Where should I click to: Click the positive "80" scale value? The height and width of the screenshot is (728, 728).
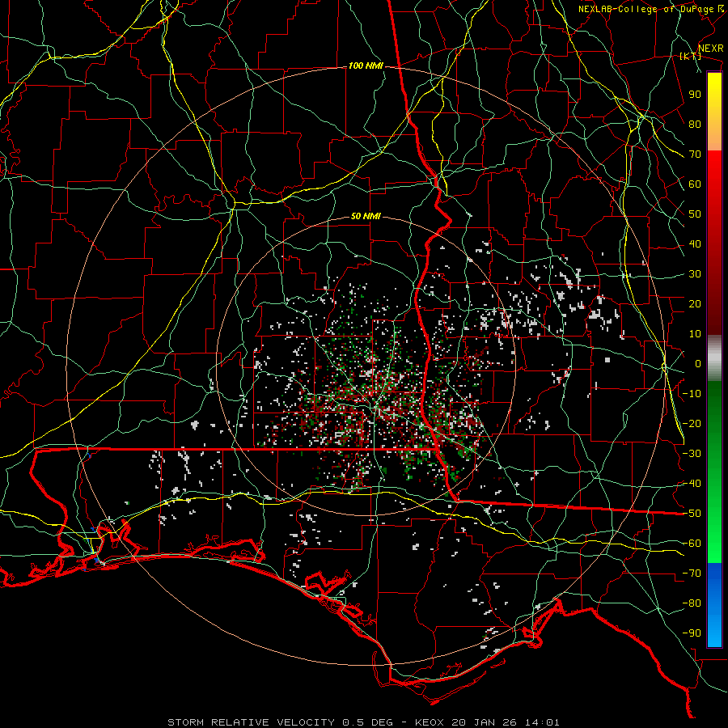(x=695, y=125)
